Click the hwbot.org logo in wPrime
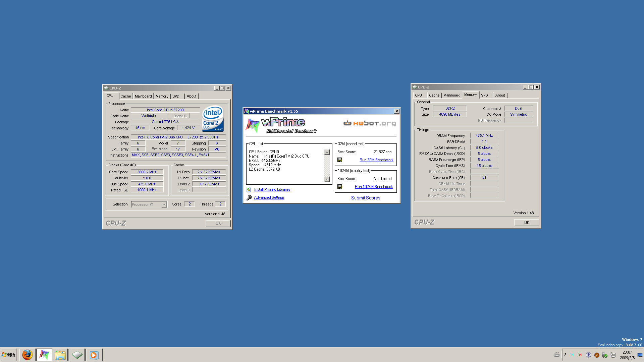 pos(369,123)
